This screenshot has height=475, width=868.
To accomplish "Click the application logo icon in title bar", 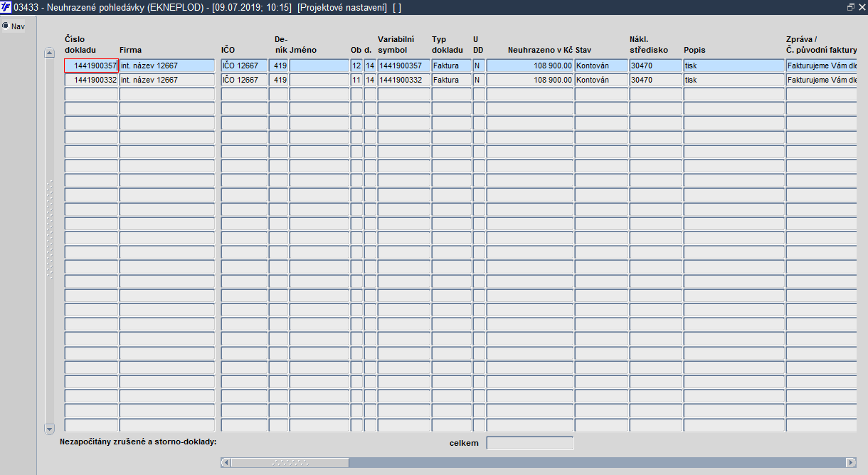I will click(x=6, y=6).
